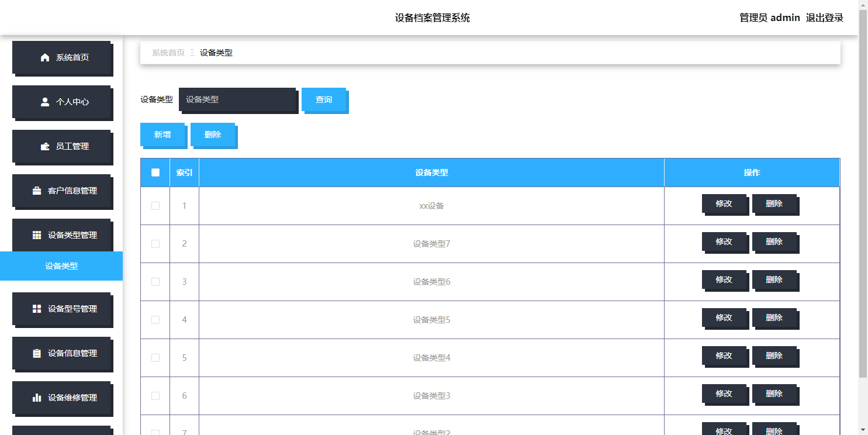
Task: Click the 设备档案管理系统 title text
Action: 433,18
